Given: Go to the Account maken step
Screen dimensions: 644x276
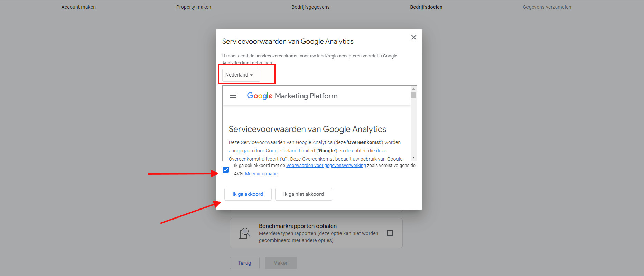Looking at the screenshot, I should (78, 7).
